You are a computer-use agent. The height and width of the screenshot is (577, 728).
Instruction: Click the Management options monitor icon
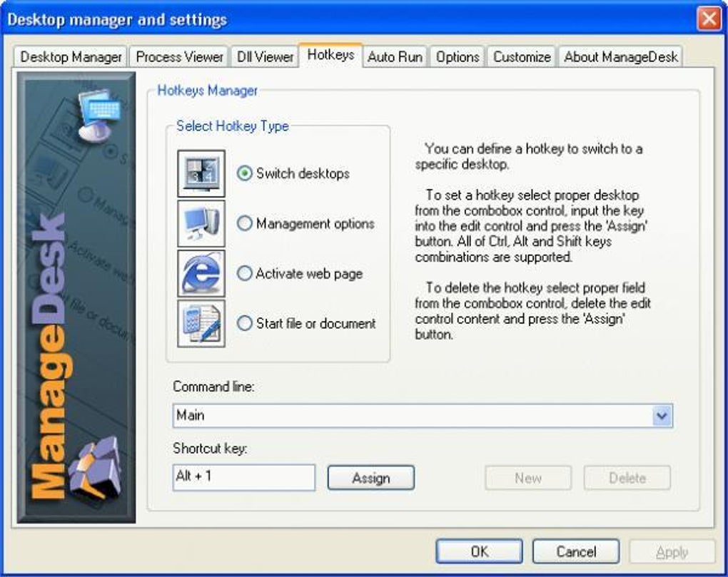(x=201, y=223)
